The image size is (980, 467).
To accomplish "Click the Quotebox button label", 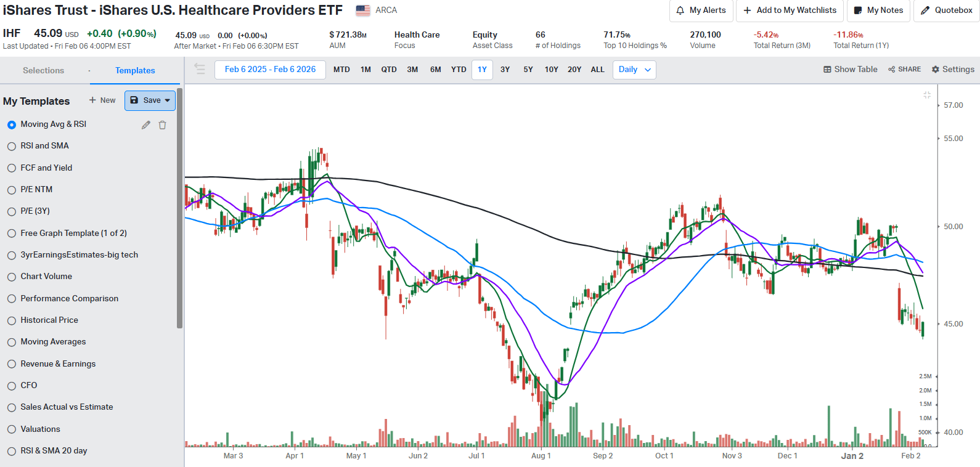I will point(953,10).
